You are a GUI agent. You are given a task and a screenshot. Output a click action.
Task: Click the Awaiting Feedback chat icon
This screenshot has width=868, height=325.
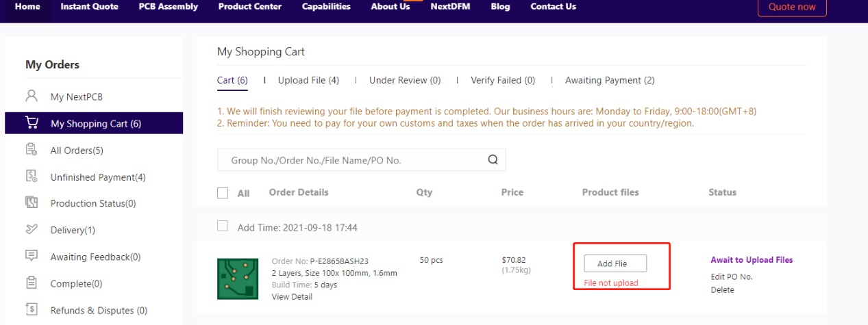pyautogui.click(x=32, y=257)
